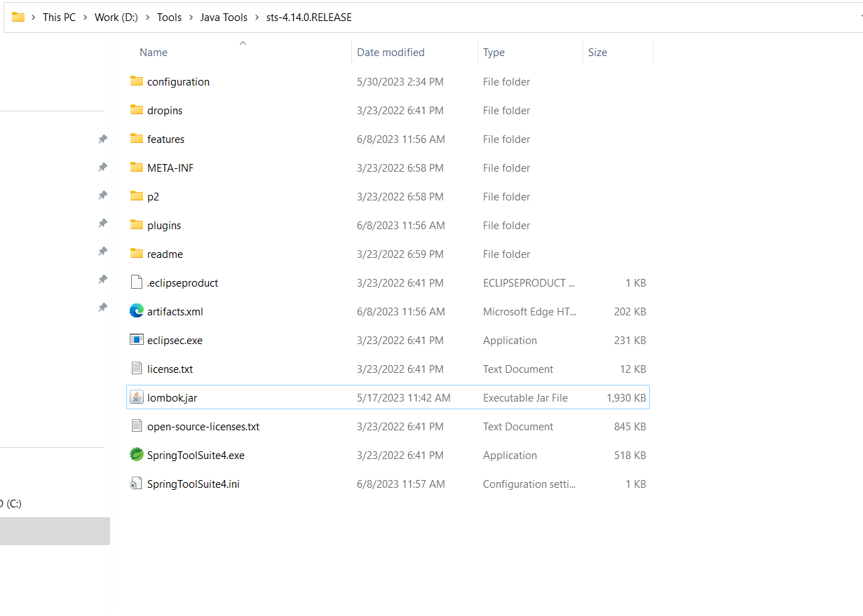Click the p2 folder icon

[x=137, y=196]
